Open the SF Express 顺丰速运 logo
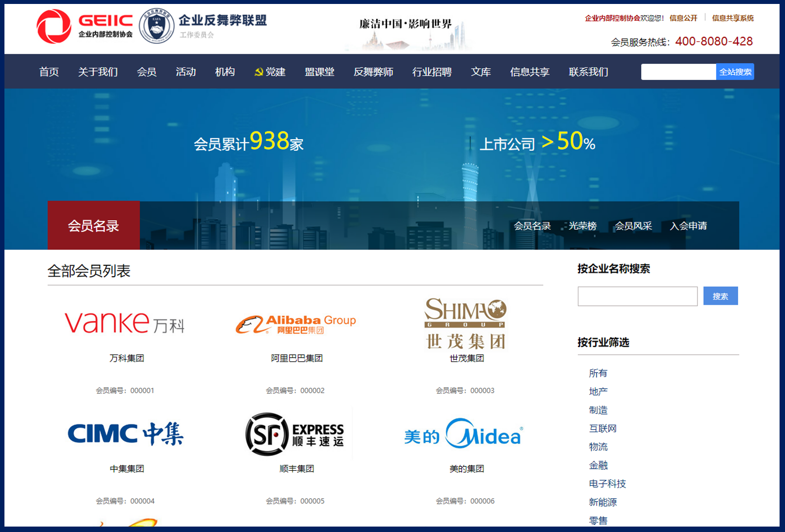 click(295, 434)
